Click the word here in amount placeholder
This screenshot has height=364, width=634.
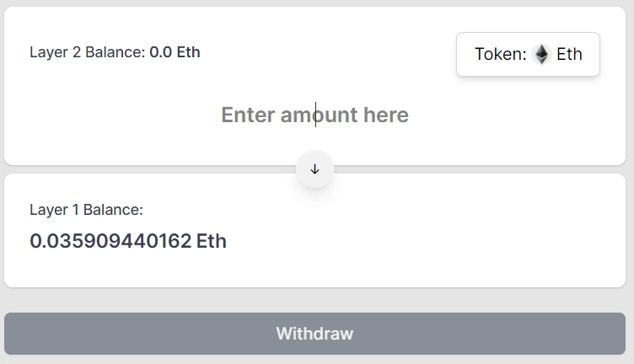click(x=386, y=115)
